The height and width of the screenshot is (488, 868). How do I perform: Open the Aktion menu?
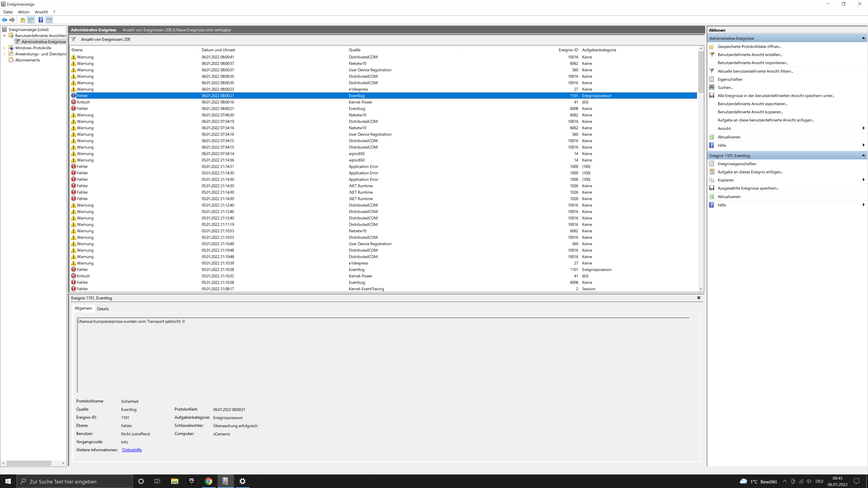click(24, 12)
